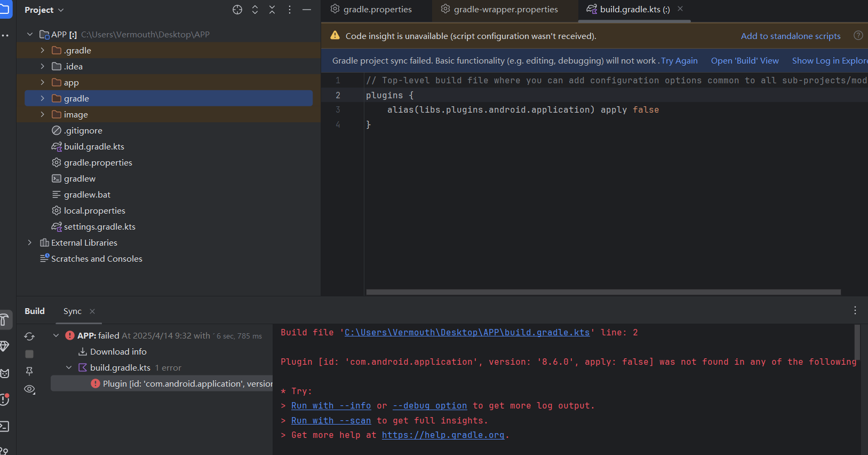868x455 pixels.
Task: Select local.properties file
Action: click(x=89, y=210)
